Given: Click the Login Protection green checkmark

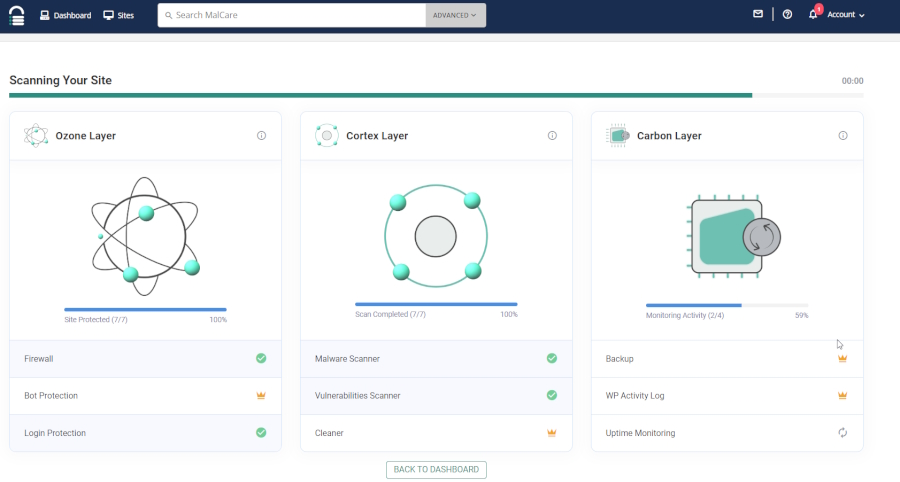Looking at the screenshot, I should pos(261,433).
